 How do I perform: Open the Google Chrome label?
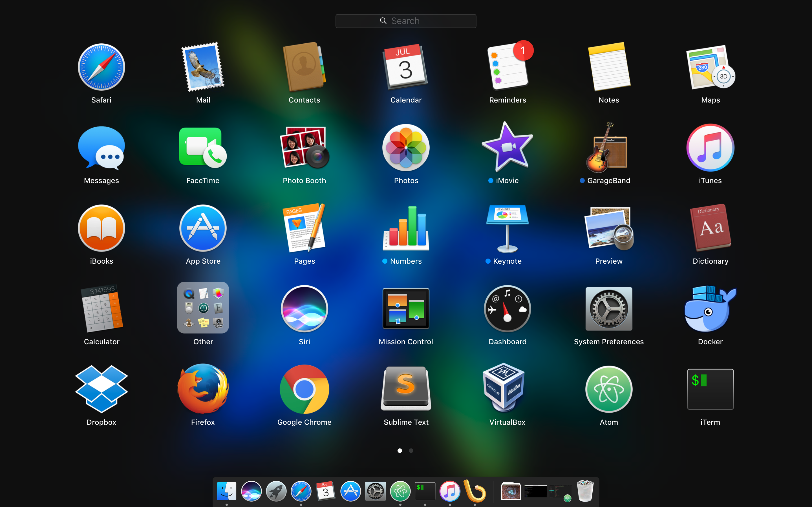304,422
